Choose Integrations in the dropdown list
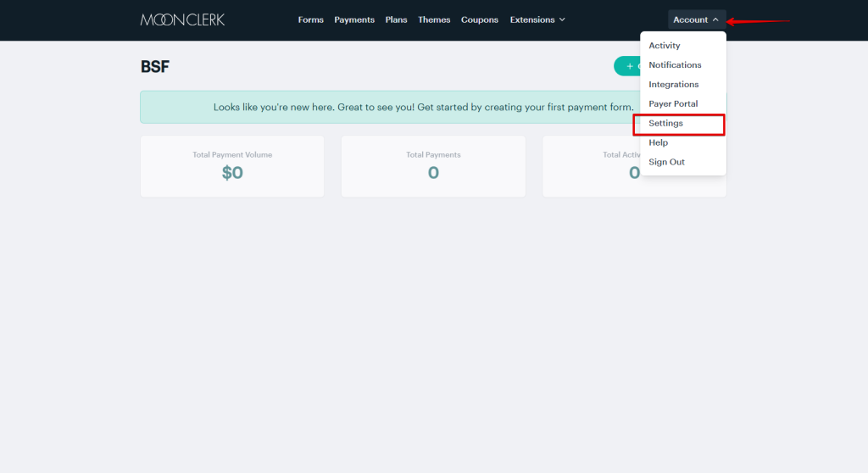This screenshot has height=473, width=868. point(674,85)
